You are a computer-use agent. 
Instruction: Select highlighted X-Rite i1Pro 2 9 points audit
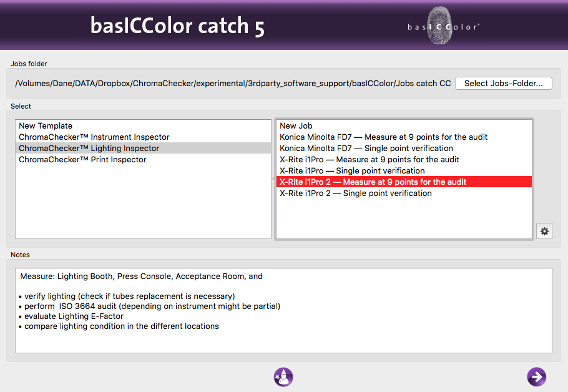click(404, 182)
